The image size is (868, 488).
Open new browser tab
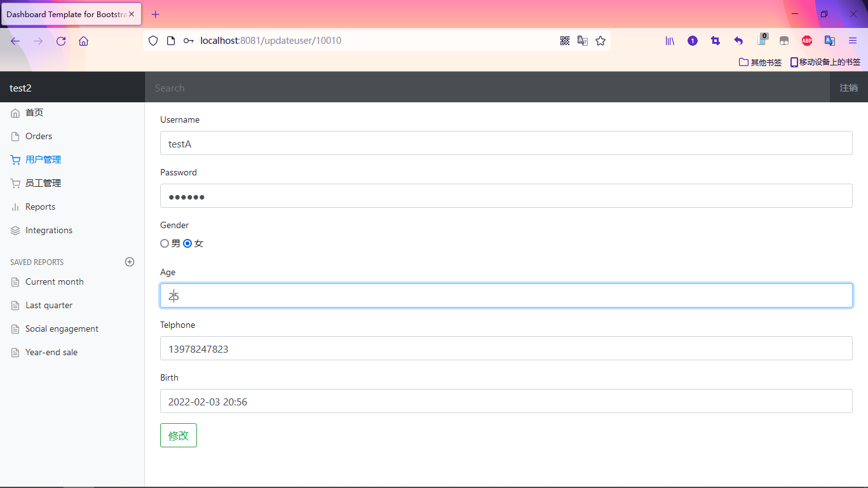tap(156, 14)
